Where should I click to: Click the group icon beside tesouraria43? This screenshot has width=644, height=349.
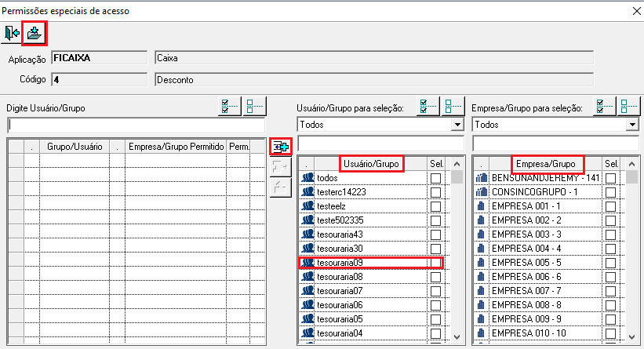click(307, 234)
